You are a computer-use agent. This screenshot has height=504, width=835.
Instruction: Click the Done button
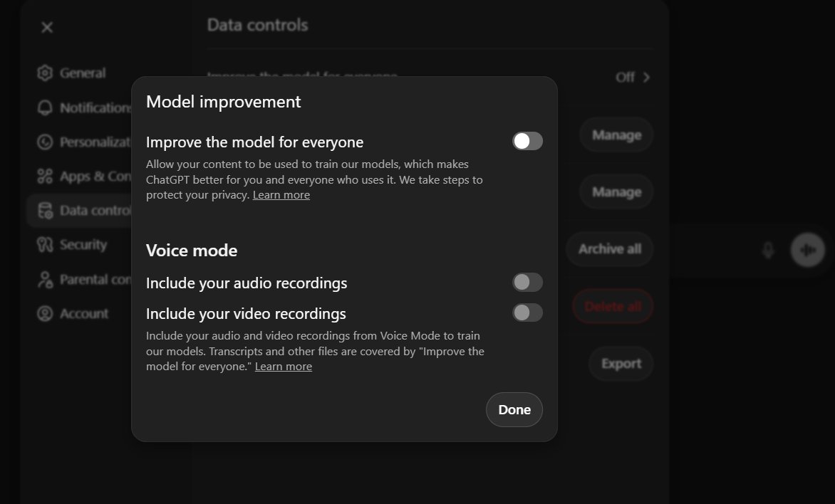(514, 409)
